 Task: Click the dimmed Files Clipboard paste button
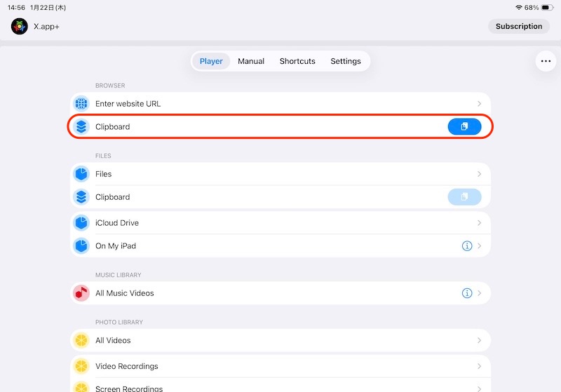click(464, 197)
